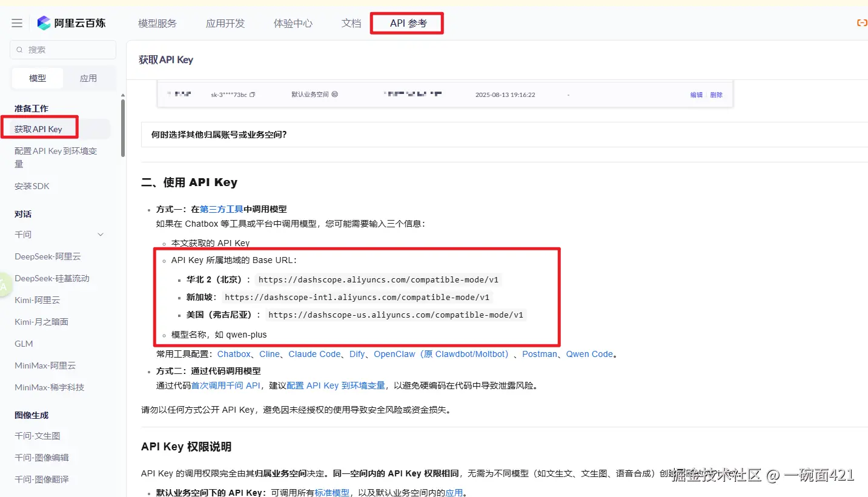The height and width of the screenshot is (497, 868).
Task: Open the 第三方工具 link
Action: (x=222, y=209)
